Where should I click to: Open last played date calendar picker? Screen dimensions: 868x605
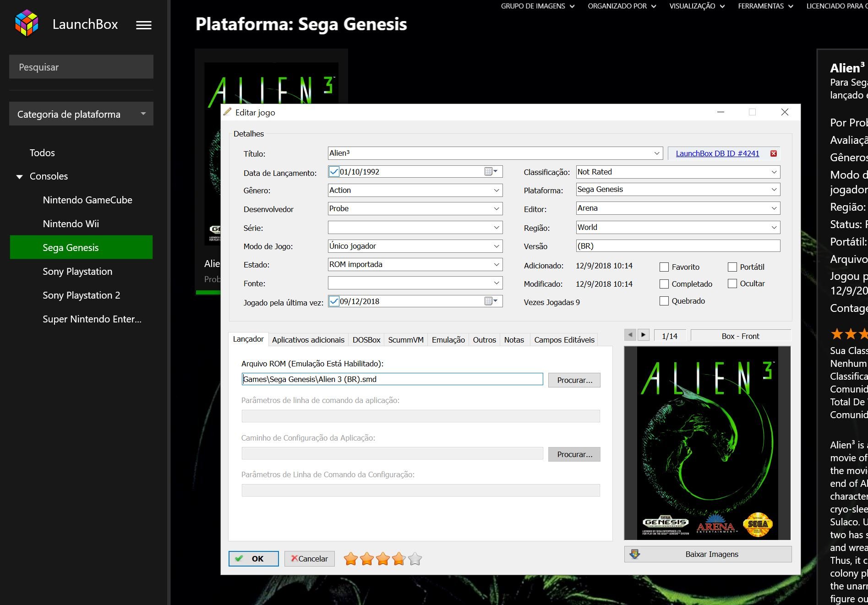point(491,301)
